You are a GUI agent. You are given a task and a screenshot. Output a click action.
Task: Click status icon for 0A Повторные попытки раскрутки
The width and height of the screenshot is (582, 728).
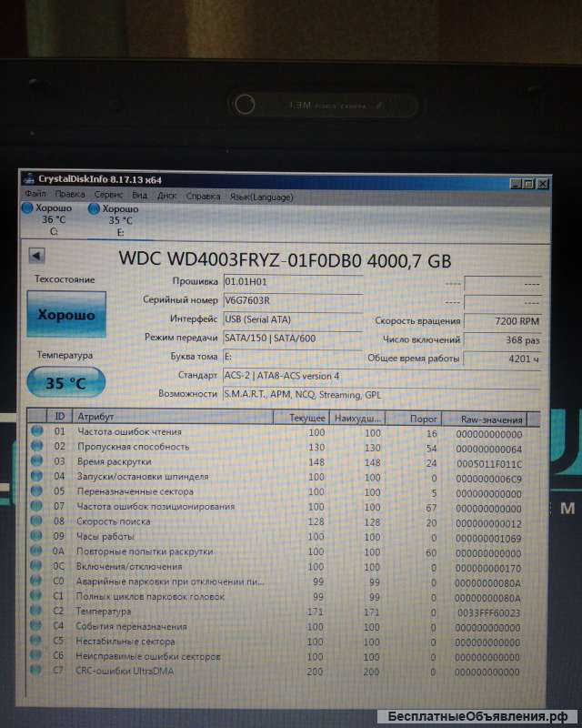tap(35, 551)
